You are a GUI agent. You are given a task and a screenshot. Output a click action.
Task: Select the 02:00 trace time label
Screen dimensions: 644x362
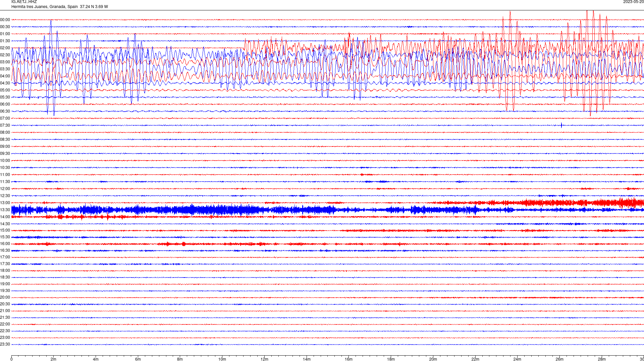[5, 48]
